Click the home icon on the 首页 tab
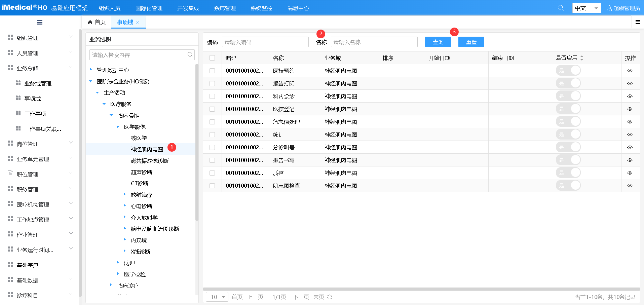Image resolution: width=644 pixels, height=305 pixels. tap(90, 22)
